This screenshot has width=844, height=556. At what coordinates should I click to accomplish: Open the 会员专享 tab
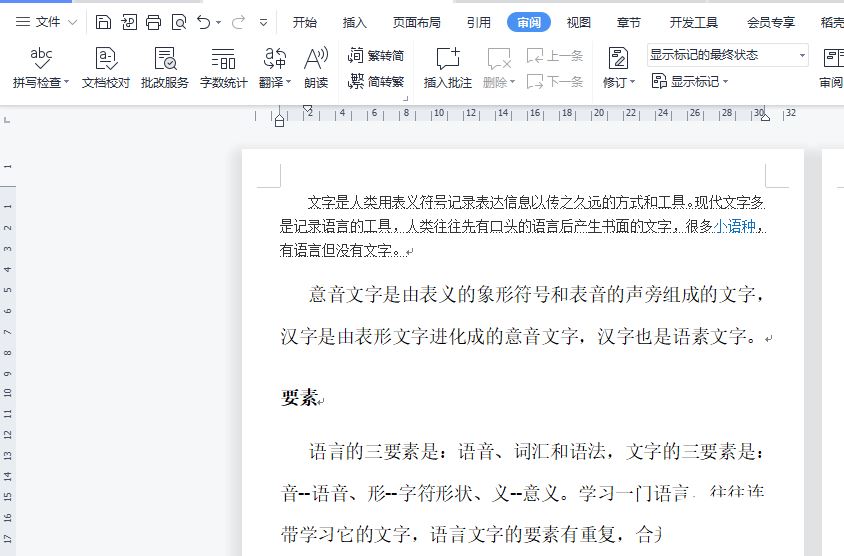click(771, 22)
